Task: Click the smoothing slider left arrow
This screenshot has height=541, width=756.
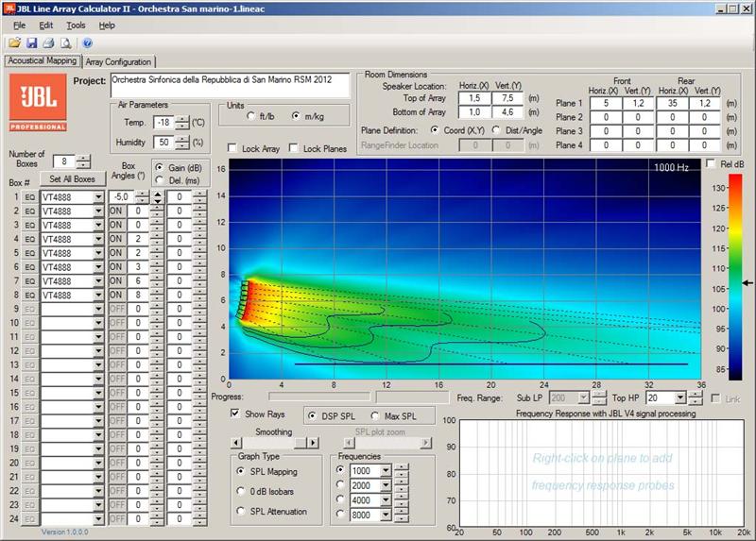Action: tap(236, 443)
